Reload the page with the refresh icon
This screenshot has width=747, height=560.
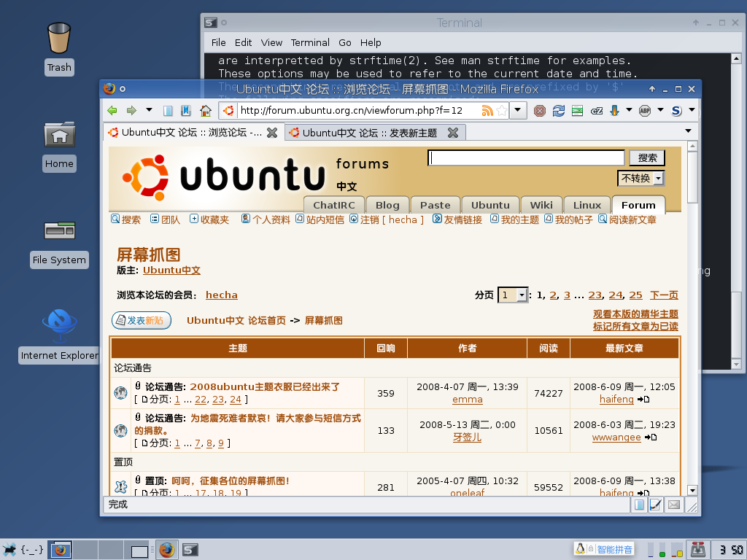click(558, 111)
